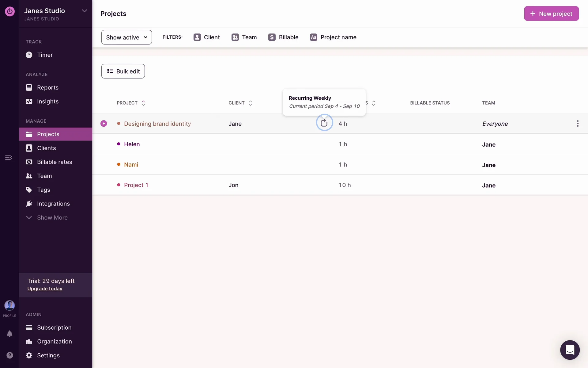Click the recurring project icon
588x368 pixels.
(324, 123)
